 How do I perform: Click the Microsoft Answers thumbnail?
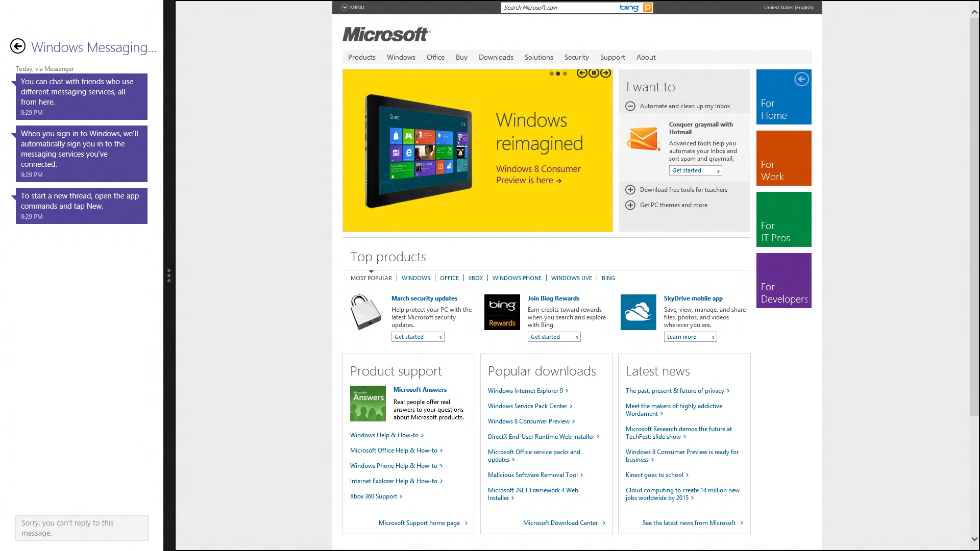pos(368,404)
